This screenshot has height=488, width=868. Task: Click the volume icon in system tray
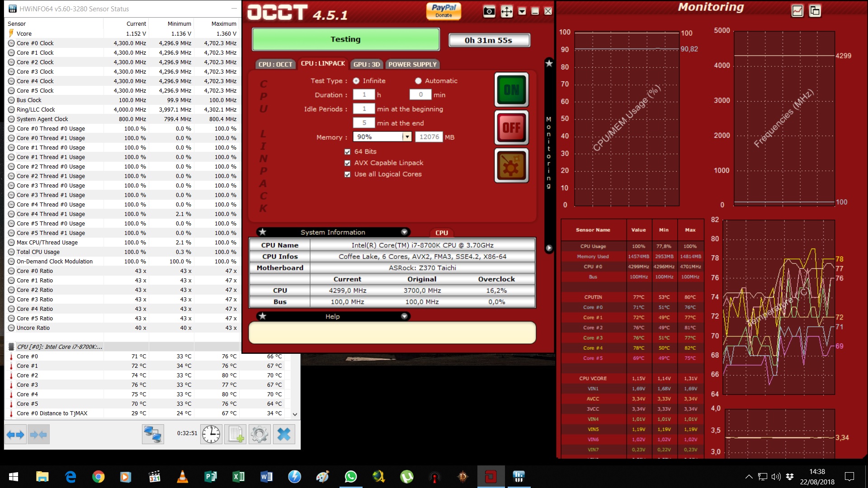[x=776, y=477]
